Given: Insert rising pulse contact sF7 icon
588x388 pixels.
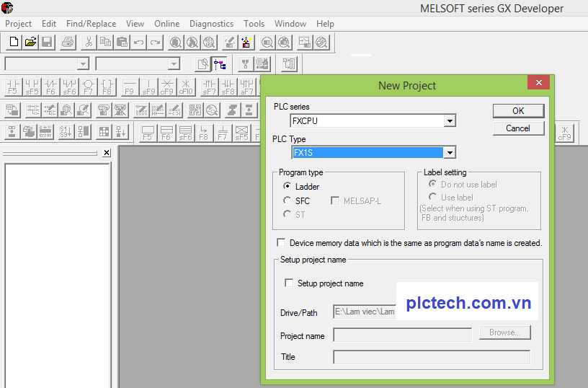Looking at the screenshot, I should pos(209,87).
